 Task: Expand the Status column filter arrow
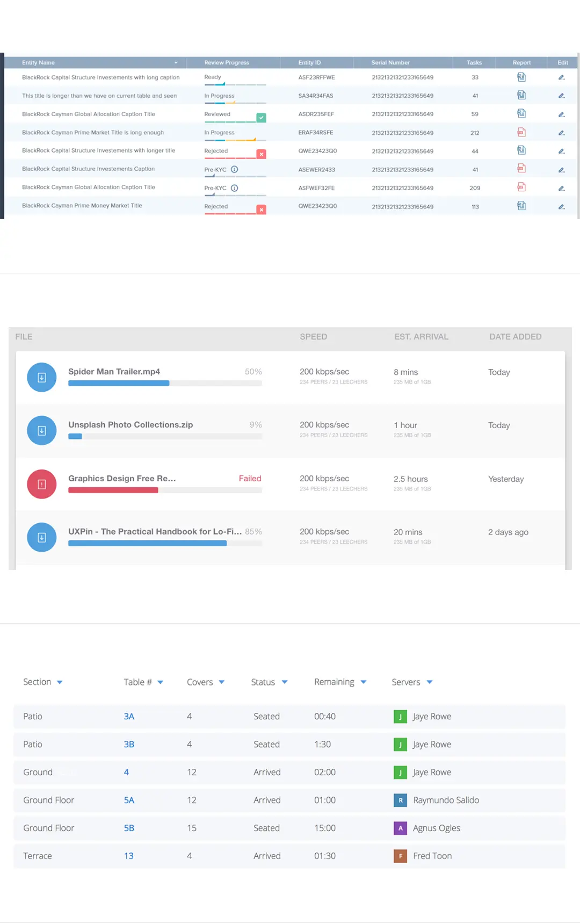[285, 682]
